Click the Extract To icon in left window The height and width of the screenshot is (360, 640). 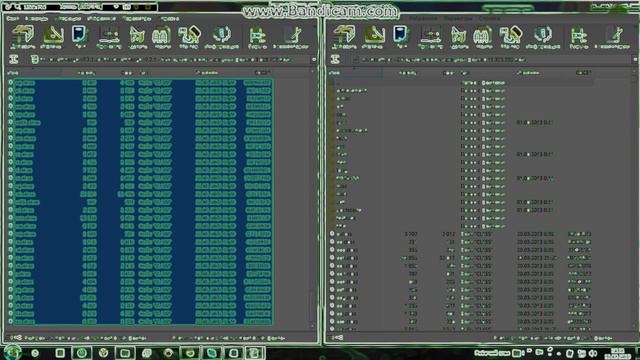point(53,36)
